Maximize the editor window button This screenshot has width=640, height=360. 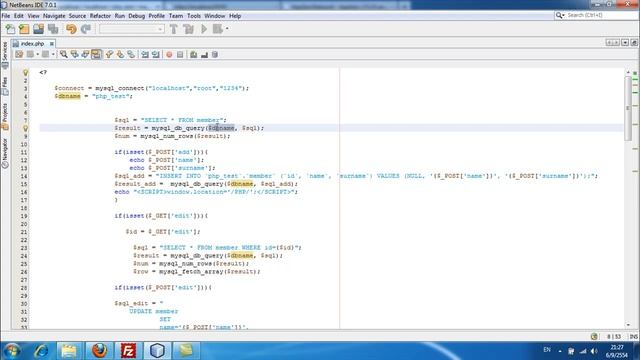(x=634, y=42)
